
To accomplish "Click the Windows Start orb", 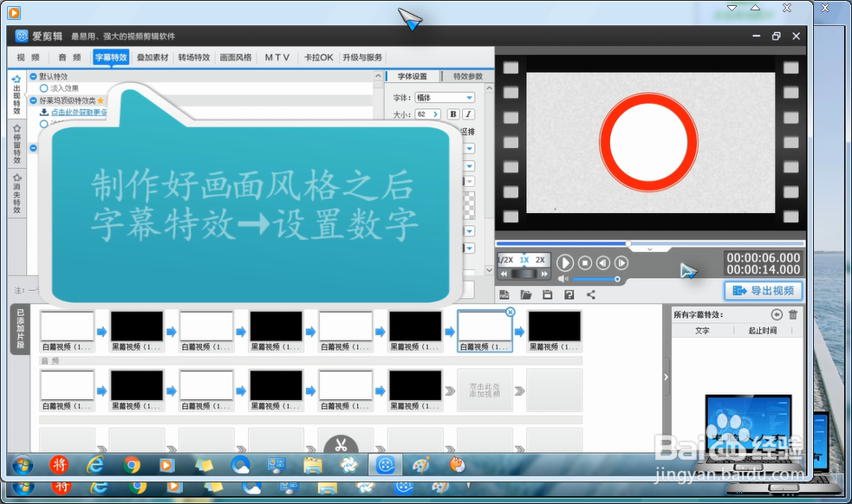I will (x=23, y=465).
